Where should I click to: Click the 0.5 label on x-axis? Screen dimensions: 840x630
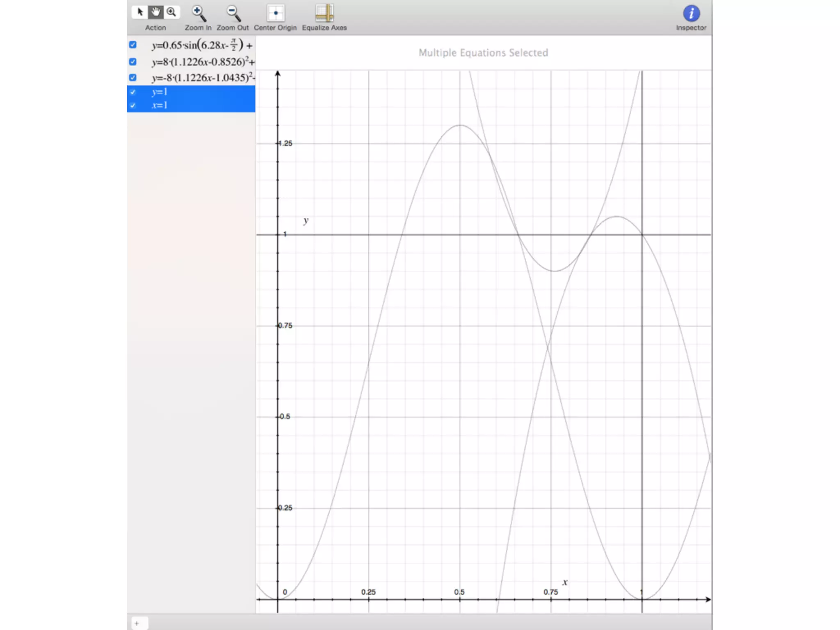[x=459, y=592]
